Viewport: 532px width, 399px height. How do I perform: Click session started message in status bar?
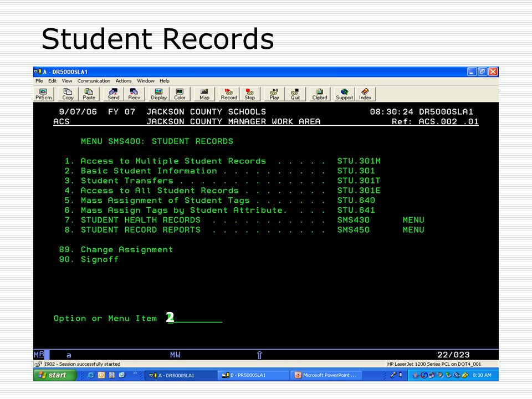pyautogui.click(x=82, y=364)
